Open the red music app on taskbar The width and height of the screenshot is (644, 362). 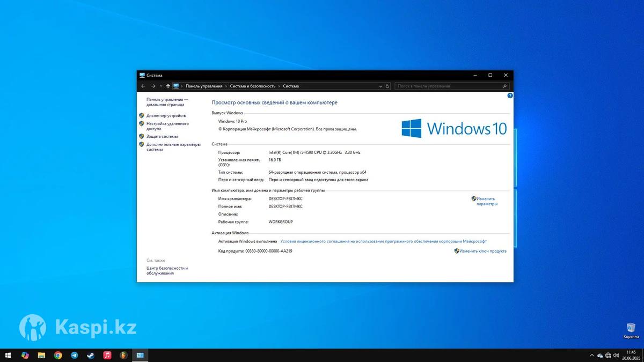pos(107,355)
